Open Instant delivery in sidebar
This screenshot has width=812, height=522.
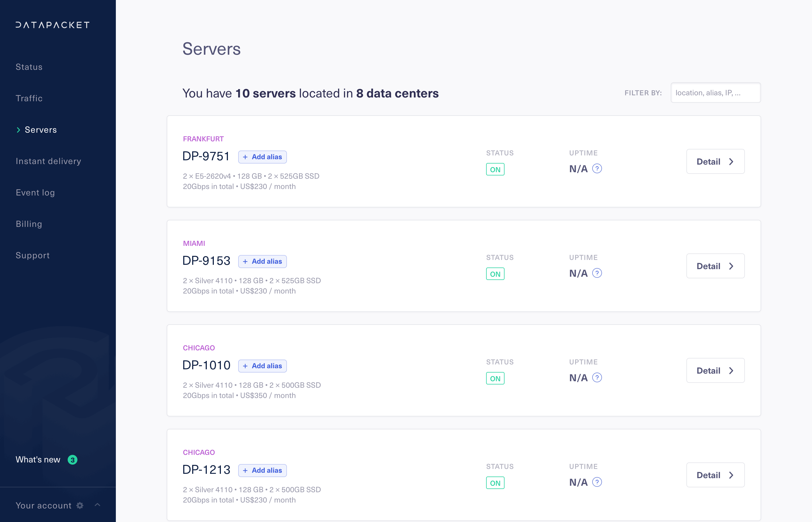point(48,161)
